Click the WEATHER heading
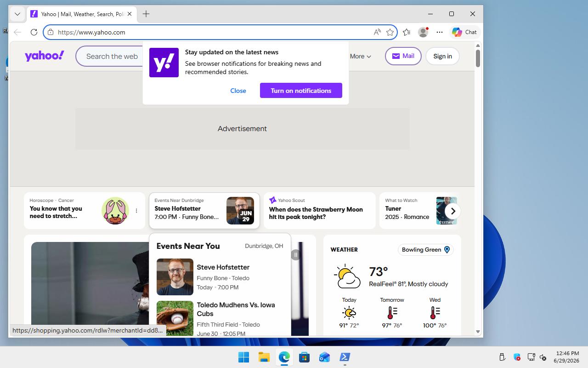The height and width of the screenshot is (368, 588). click(x=344, y=250)
